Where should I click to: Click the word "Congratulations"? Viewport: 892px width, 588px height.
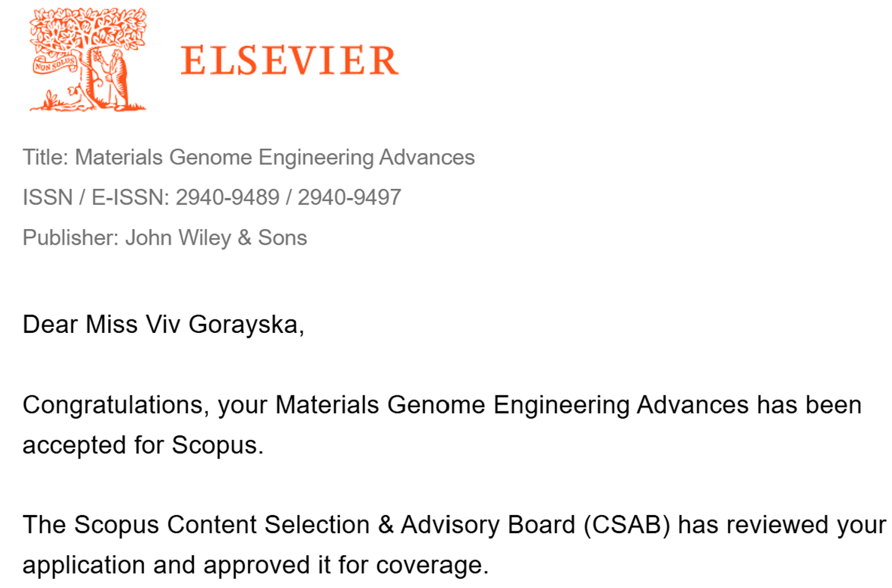coord(112,405)
